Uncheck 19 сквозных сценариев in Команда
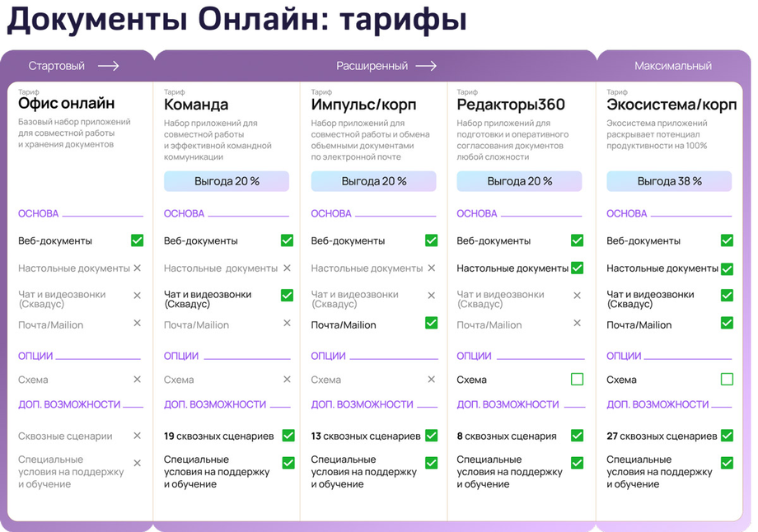Viewport: 758px width, 532px height. (288, 436)
